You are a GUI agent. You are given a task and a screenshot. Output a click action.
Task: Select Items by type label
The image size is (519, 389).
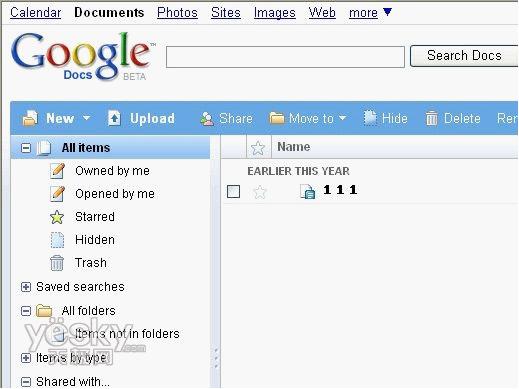coord(71,358)
